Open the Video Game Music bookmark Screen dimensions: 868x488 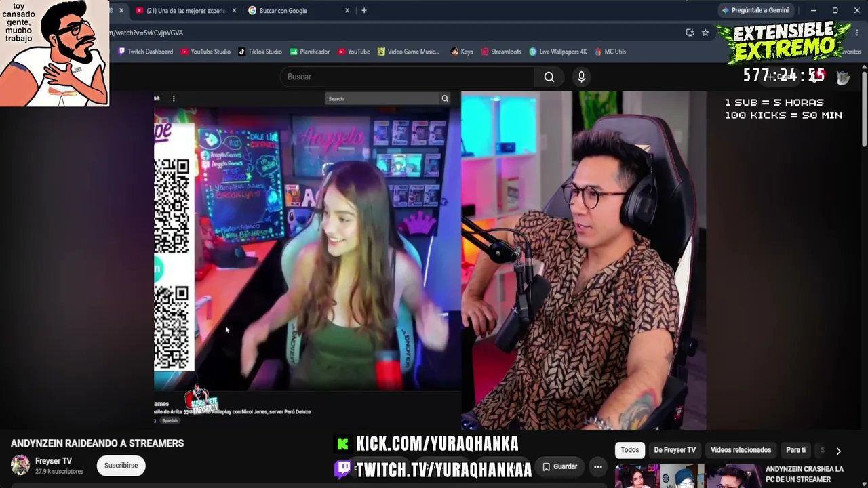click(x=409, y=52)
